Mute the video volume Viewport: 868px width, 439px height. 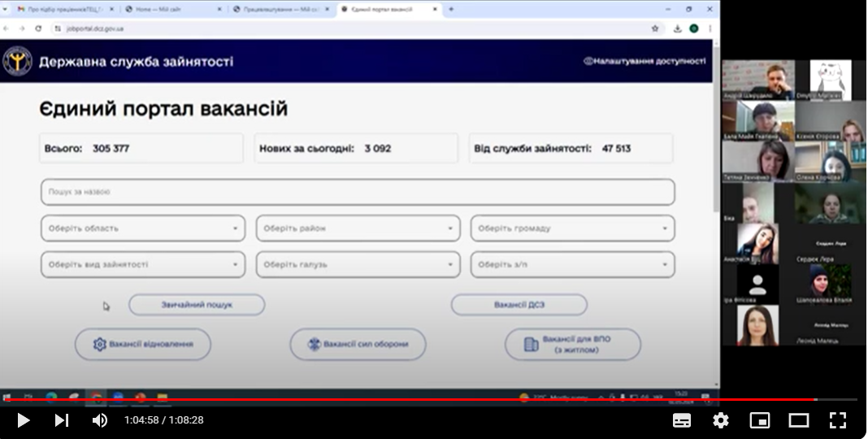point(100,420)
